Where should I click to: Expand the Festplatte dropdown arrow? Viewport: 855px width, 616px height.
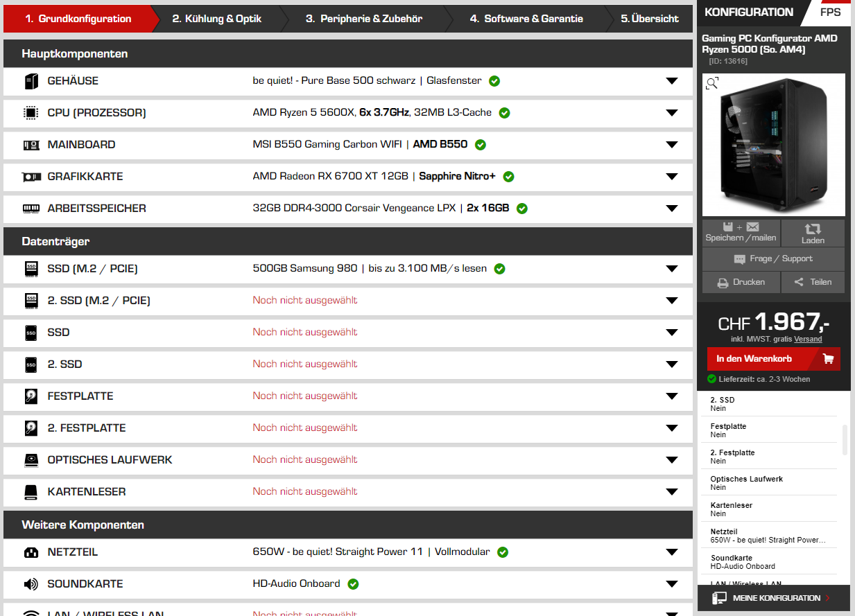(x=671, y=396)
